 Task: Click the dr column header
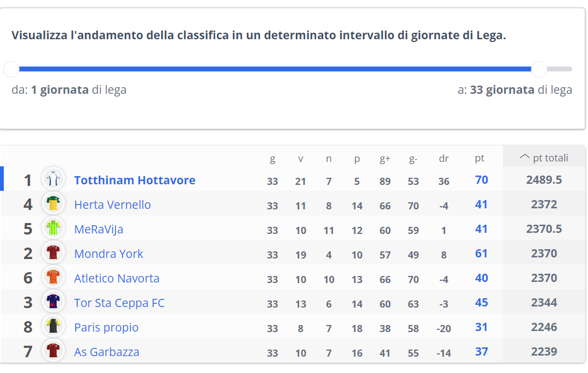[444, 158]
